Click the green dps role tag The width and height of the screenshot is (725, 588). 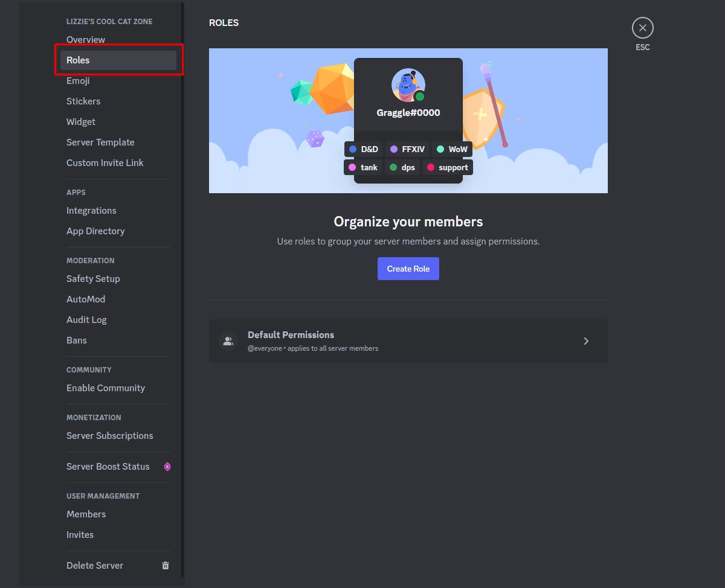(x=402, y=167)
